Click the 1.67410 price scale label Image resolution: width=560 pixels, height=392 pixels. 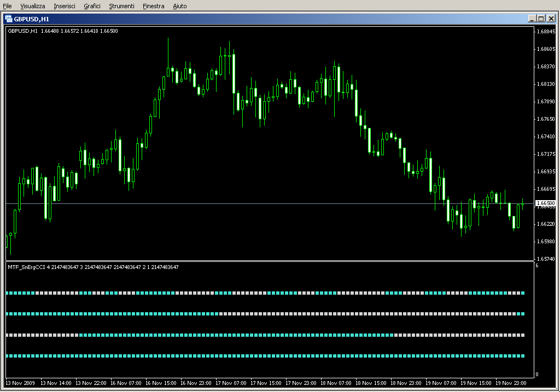tap(546, 136)
